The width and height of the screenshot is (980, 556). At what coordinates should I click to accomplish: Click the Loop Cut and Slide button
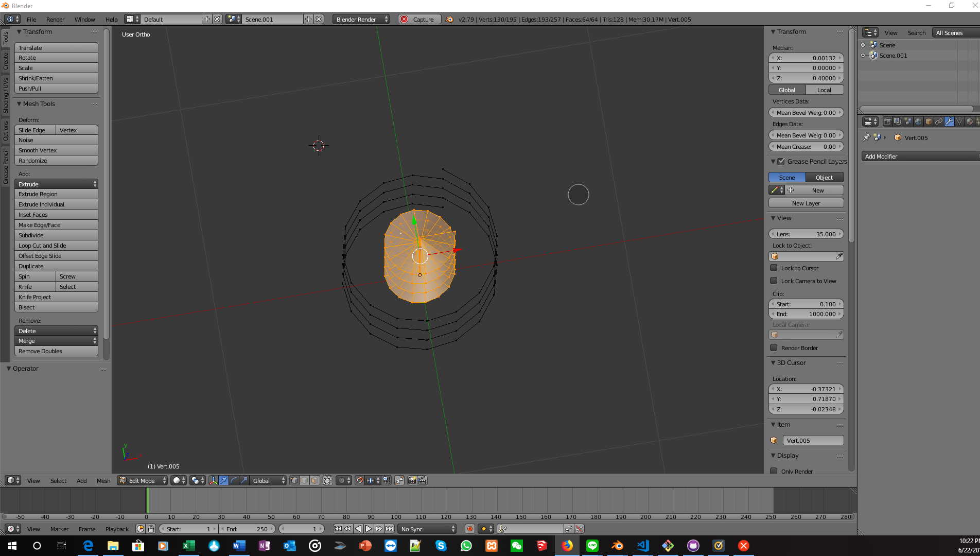point(56,245)
